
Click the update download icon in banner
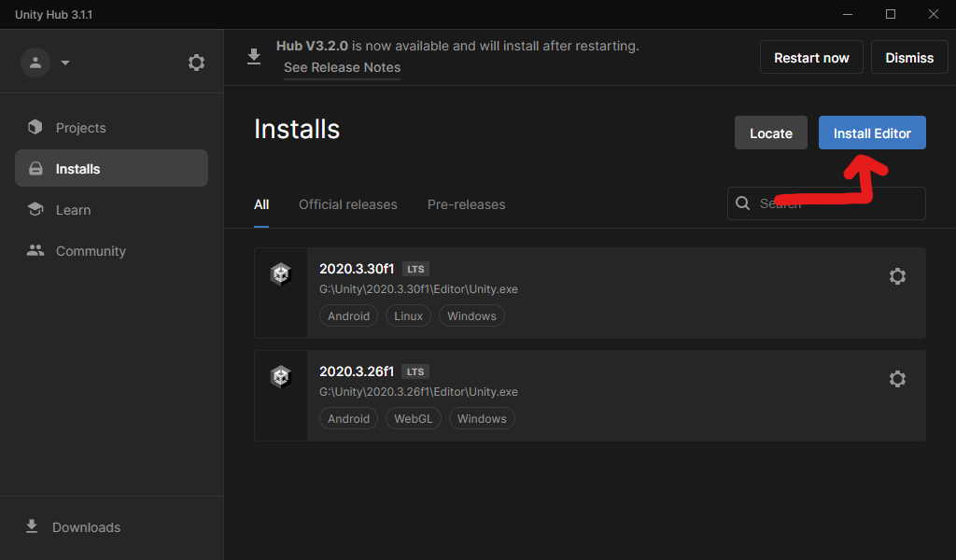click(254, 57)
